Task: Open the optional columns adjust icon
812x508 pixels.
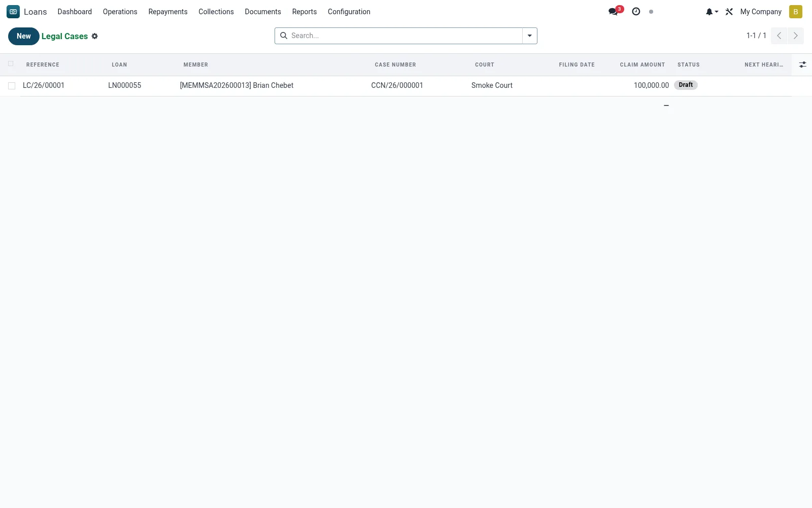Action: (x=802, y=65)
